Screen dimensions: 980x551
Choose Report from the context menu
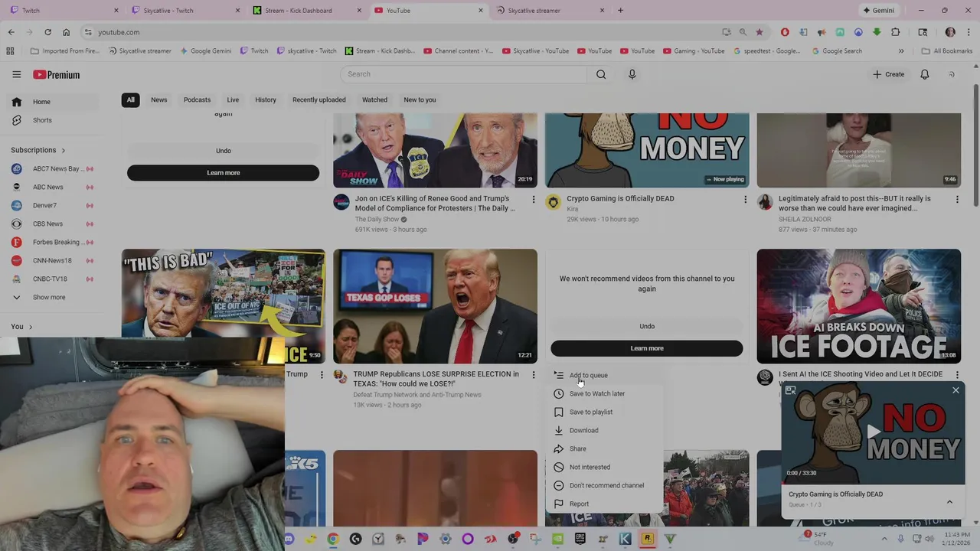[605, 504]
